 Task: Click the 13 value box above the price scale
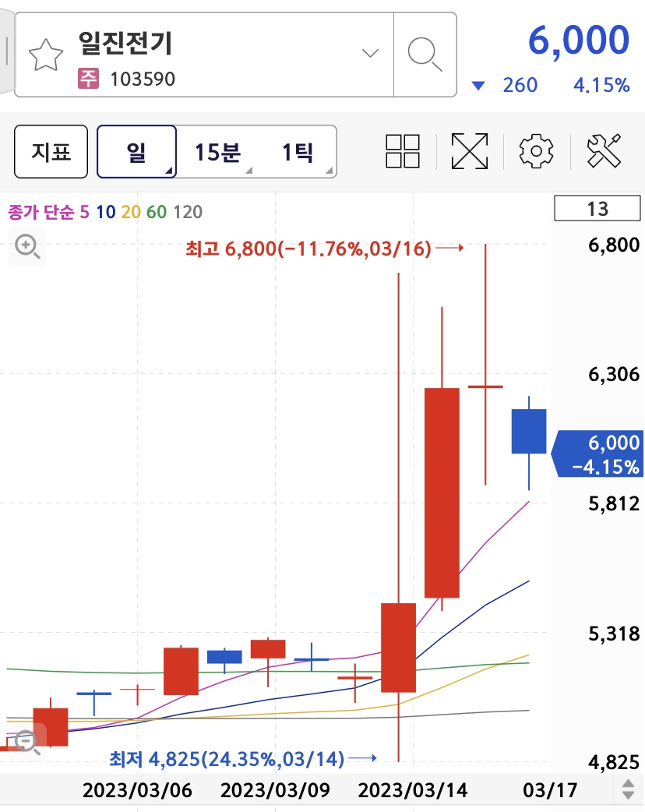click(x=597, y=208)
